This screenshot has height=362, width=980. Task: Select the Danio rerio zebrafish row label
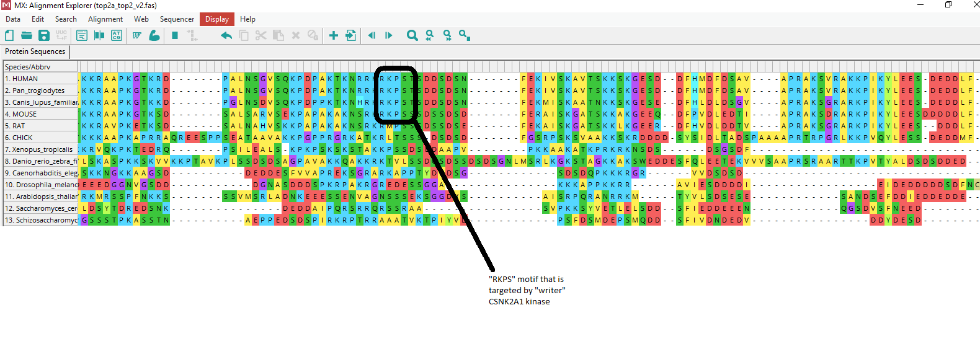[40, 161]
